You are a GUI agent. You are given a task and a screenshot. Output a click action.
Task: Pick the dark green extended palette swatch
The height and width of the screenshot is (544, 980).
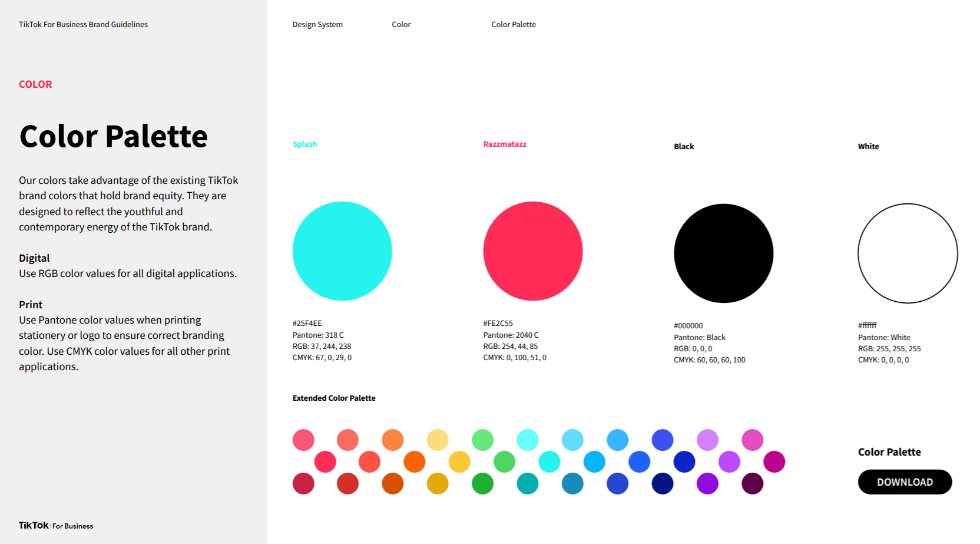(482, 483)
